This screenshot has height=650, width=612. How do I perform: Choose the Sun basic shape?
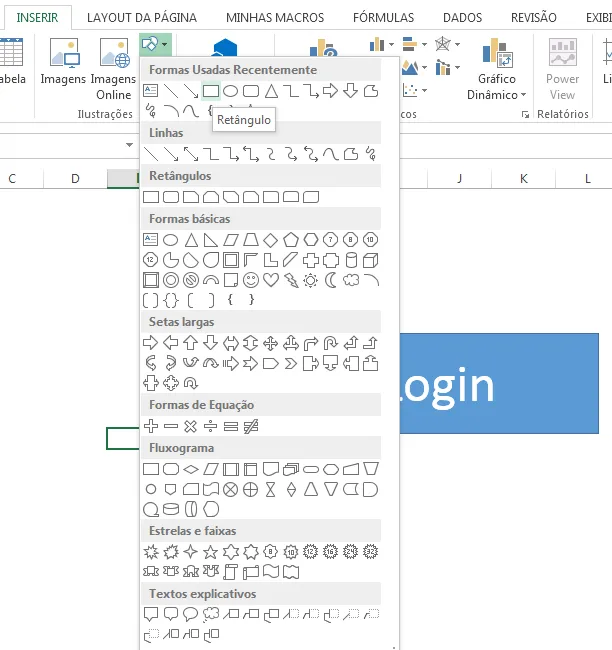click(x=310, y=280)
